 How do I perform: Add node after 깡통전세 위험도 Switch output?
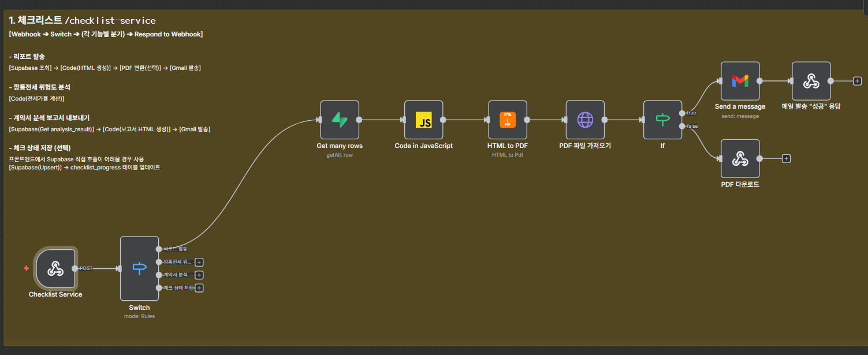(x=199, y=262)
